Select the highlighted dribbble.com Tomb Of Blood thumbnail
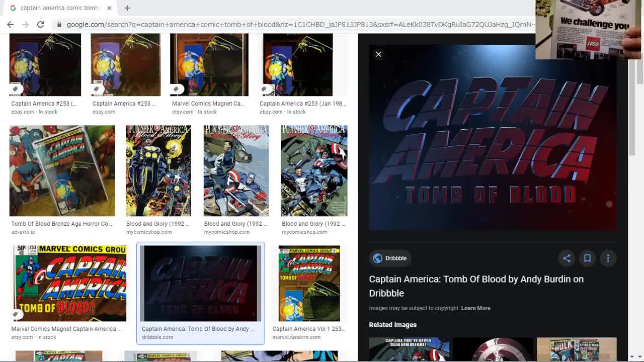The image size is (644, 362). [x=201, y=284]
